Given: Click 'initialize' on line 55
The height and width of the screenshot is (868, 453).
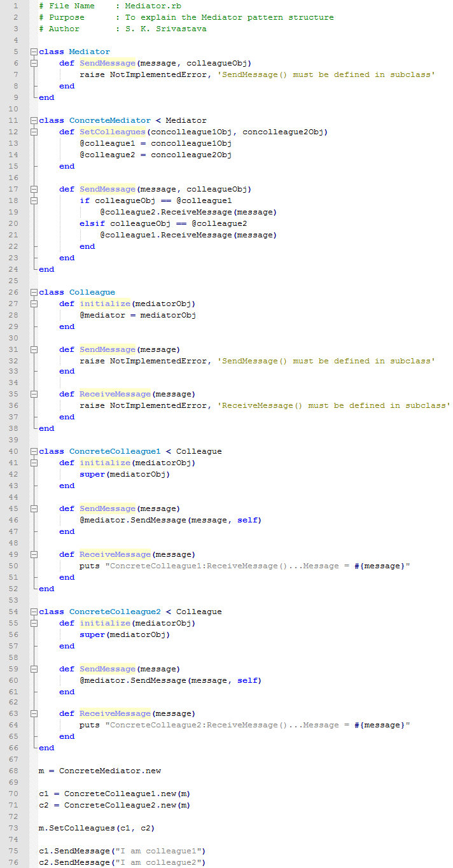Looking at the screenshot, I should tap(105, 623).
